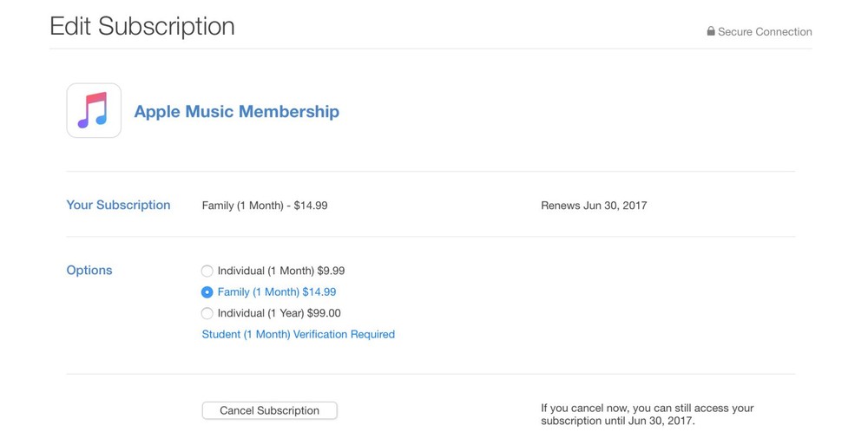Click the Secure Connection text
The width and height of the screenshot is (868, 445).
(x=765, y=32)
